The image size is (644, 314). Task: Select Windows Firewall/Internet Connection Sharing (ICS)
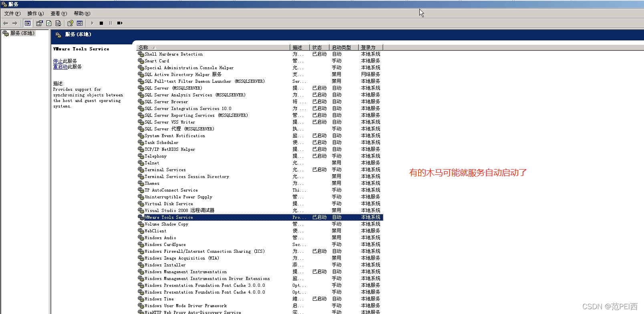click(x=260, y=251)
